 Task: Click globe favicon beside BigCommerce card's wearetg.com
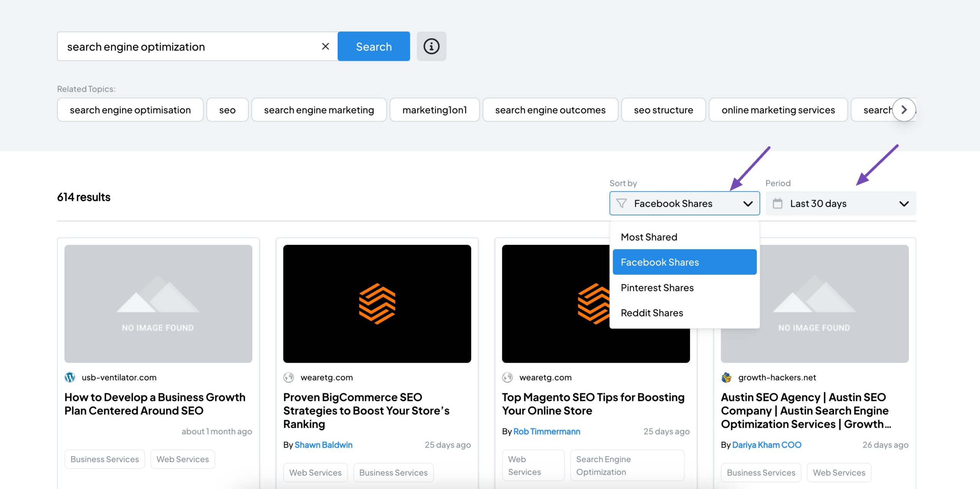289,378
